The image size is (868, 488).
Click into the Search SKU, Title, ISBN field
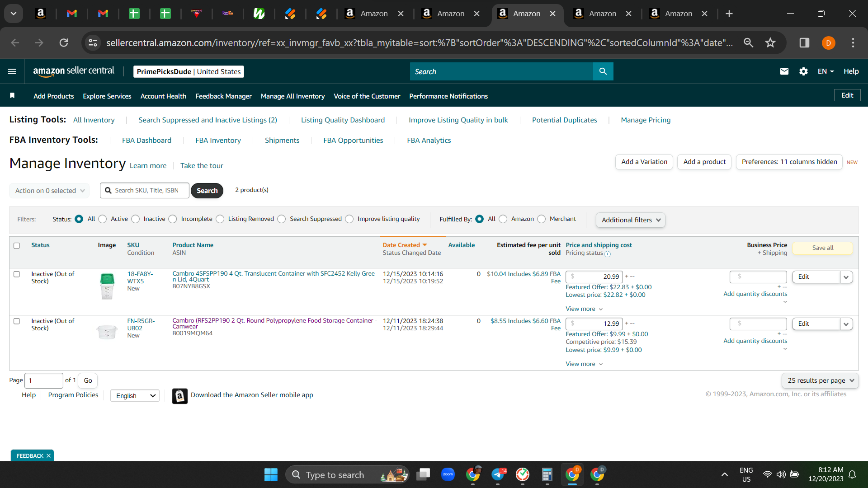[145, 191]
